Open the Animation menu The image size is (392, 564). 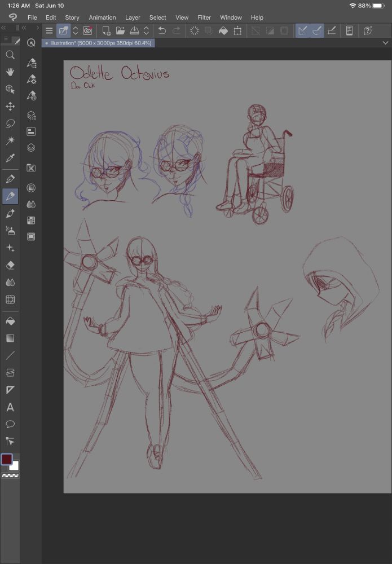[103, 17]
